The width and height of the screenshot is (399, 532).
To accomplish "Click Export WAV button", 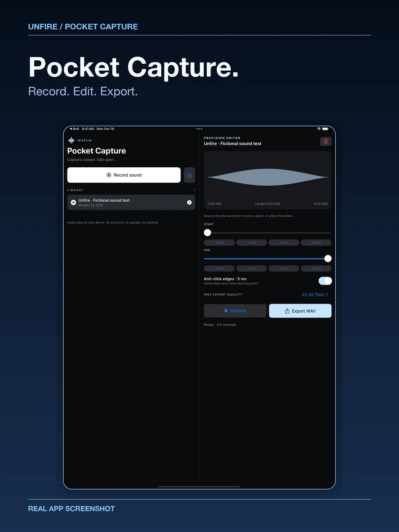I will coord(300,311).
